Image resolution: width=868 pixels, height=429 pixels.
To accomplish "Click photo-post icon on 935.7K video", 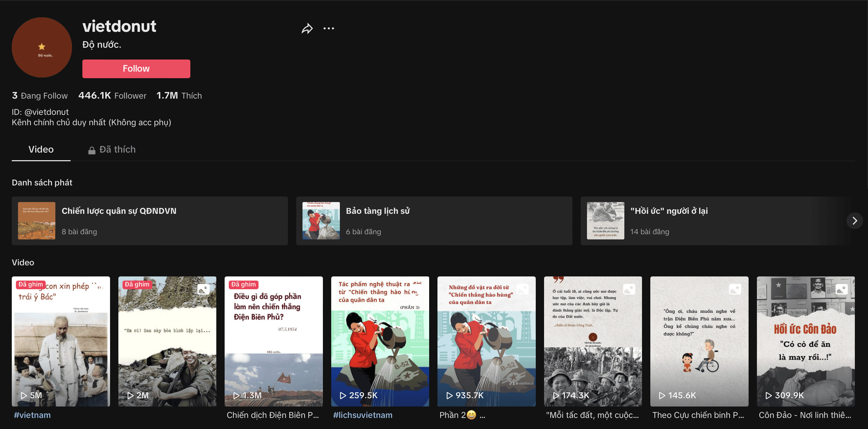I will 523,289.
